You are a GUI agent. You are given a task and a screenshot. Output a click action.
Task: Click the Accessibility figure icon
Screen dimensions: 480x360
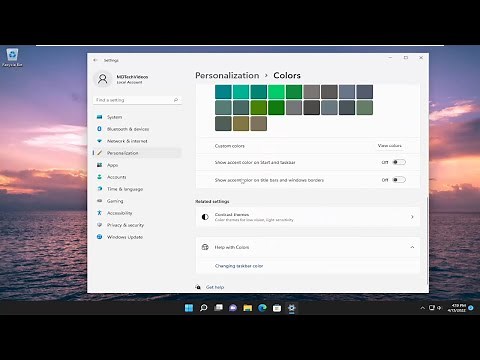coord(99,213)
